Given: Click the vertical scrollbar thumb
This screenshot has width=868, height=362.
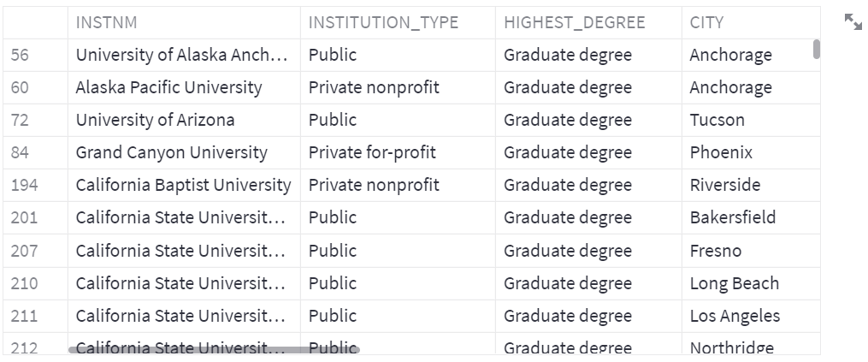Looking at the screenshot, I should pos(816,49).
